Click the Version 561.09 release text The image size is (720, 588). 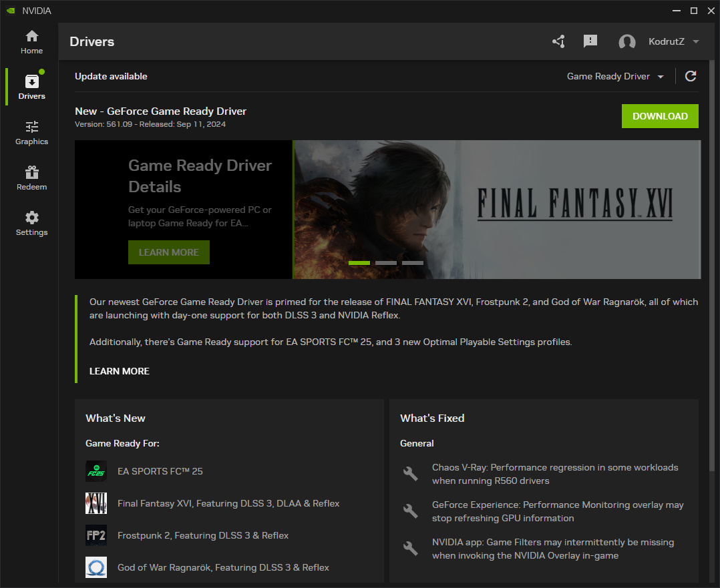click(x=150, y=124)
